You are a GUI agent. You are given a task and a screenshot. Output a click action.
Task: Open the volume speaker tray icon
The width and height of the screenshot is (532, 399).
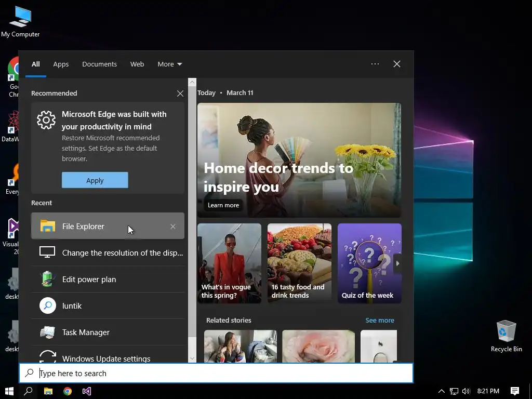[x=466, y=391]
